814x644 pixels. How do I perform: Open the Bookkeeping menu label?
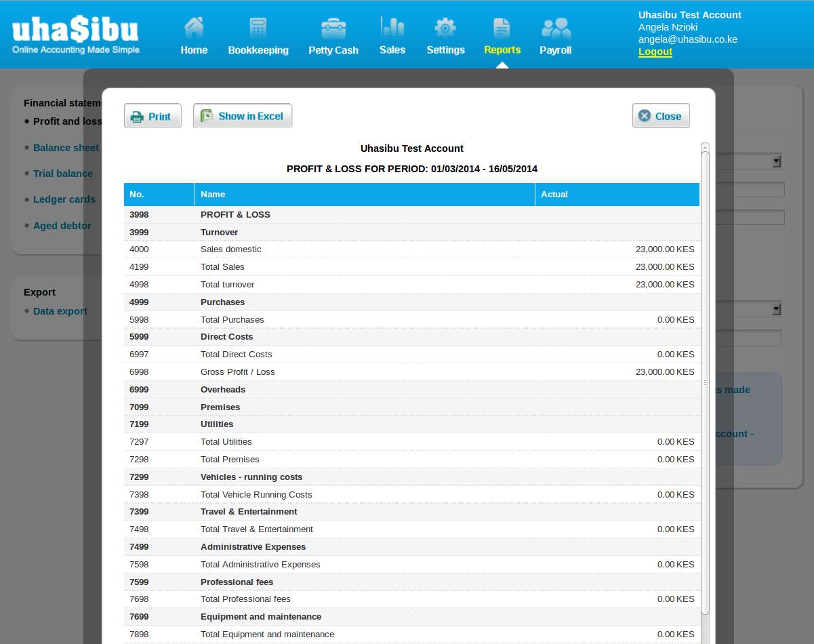pos(258,50)
